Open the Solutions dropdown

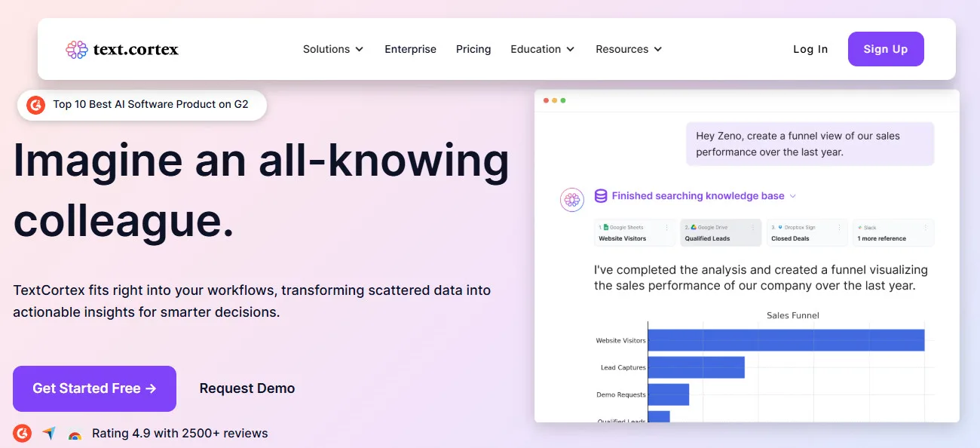pos(333,49)
